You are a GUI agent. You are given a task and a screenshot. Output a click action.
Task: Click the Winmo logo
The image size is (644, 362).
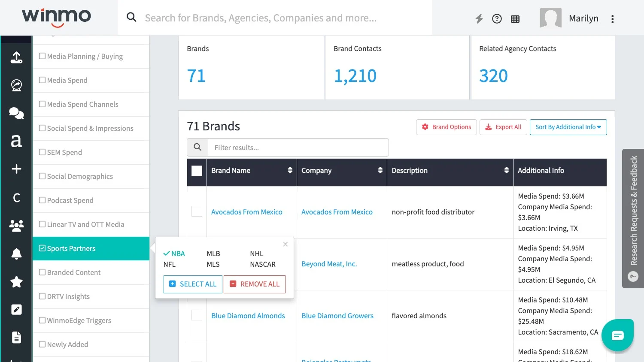coord(56,17)
